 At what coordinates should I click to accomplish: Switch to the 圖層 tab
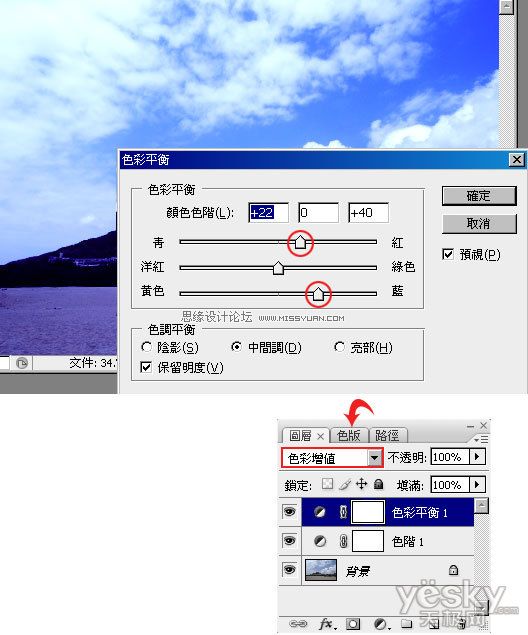(x=300, y=436)
